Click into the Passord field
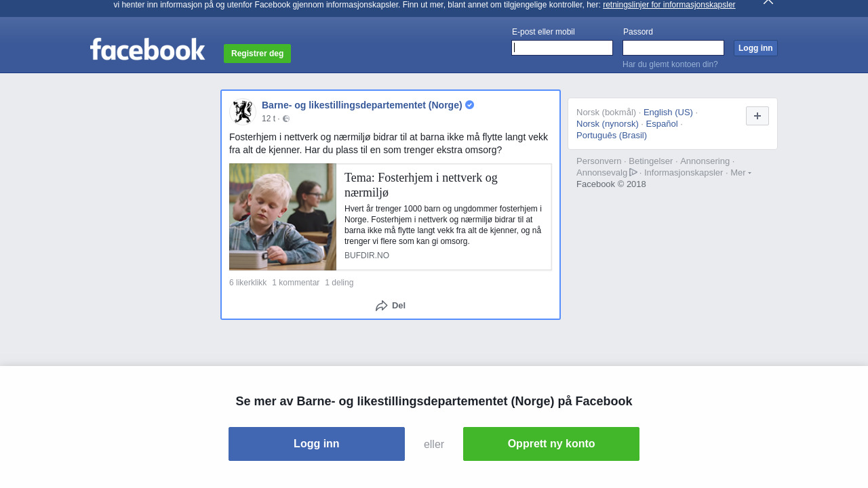Image resolution: width=868 pixels, height=488 pixels. [673, 47]
